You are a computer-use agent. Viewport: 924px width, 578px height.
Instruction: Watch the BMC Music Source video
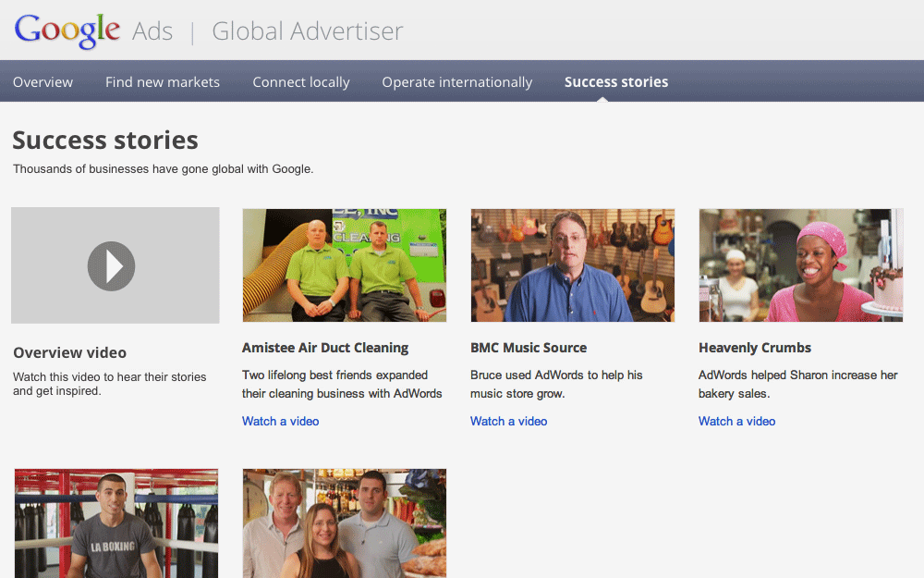508,421
